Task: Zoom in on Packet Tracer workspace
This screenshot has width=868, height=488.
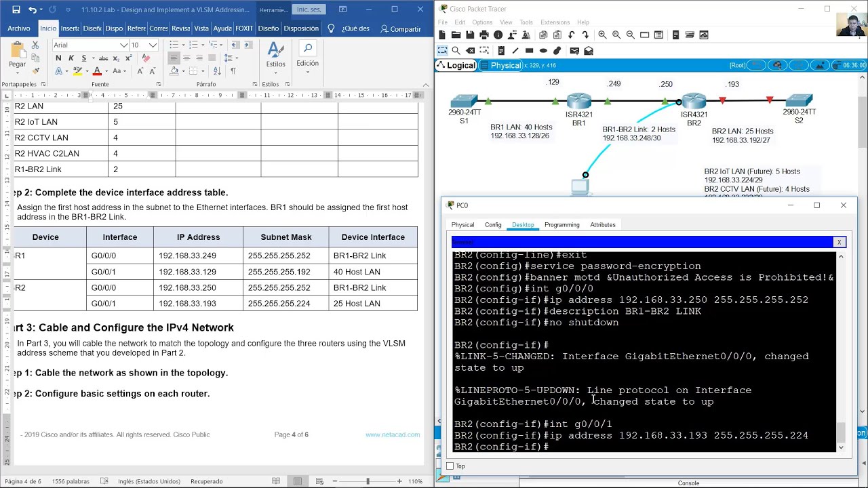Action: pos(602,35)
